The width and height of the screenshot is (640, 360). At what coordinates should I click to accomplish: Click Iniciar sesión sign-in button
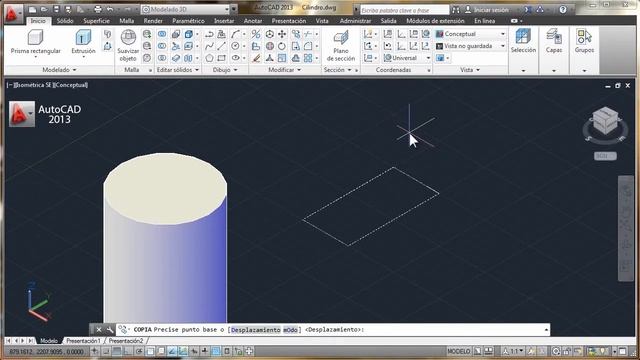(487, 9)
